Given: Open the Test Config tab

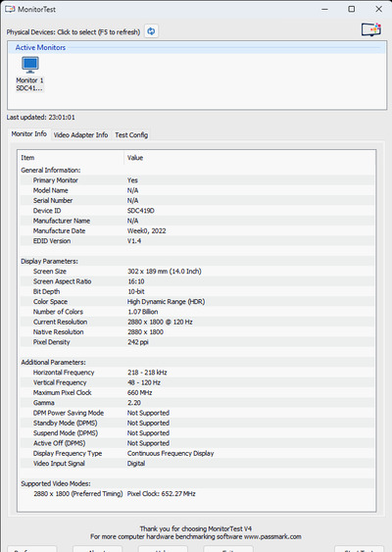Looking at the screenshot, I should point(131,135).
